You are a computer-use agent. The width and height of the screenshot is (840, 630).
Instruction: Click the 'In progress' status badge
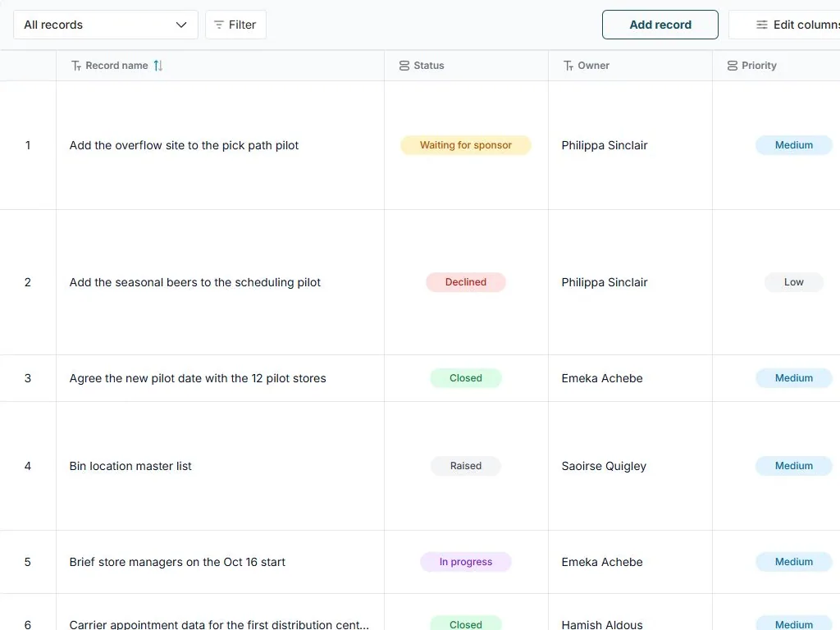point(466,562)
